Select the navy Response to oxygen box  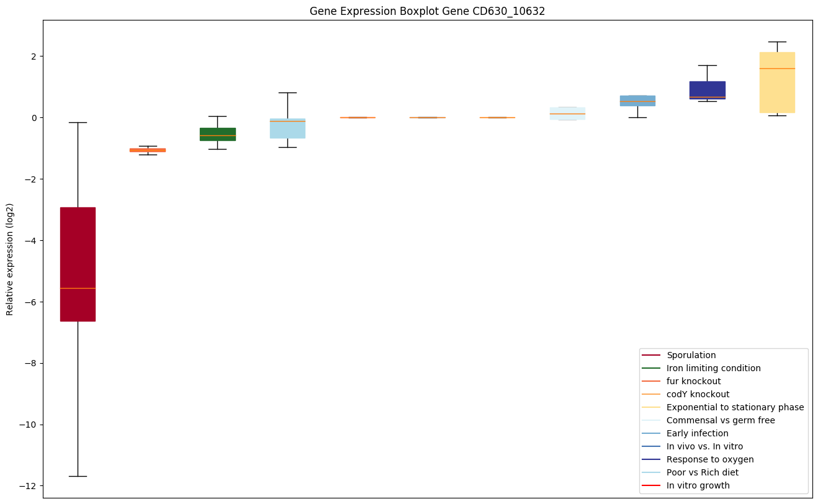coord(707,88)
